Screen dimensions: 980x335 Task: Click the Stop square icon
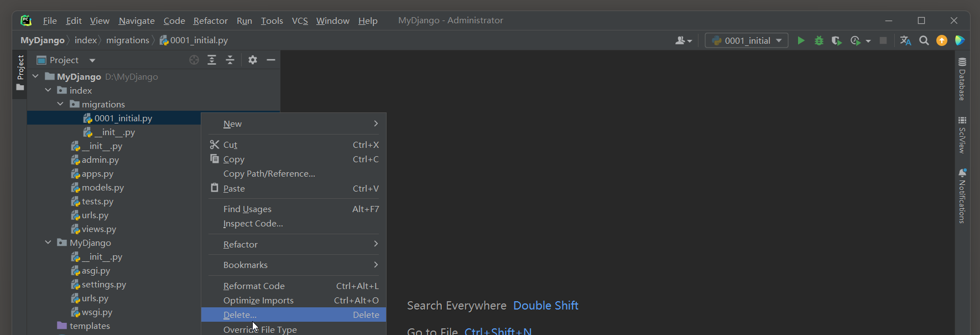(883, 40)
